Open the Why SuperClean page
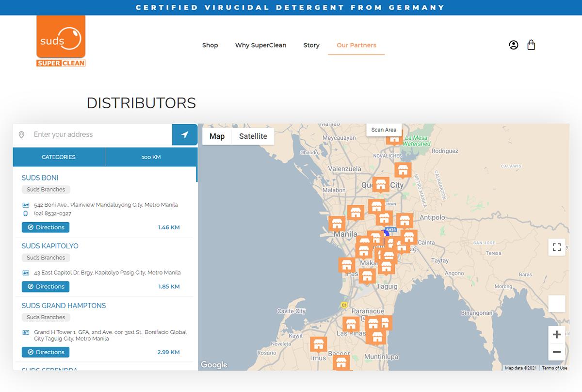 point(261,45)
